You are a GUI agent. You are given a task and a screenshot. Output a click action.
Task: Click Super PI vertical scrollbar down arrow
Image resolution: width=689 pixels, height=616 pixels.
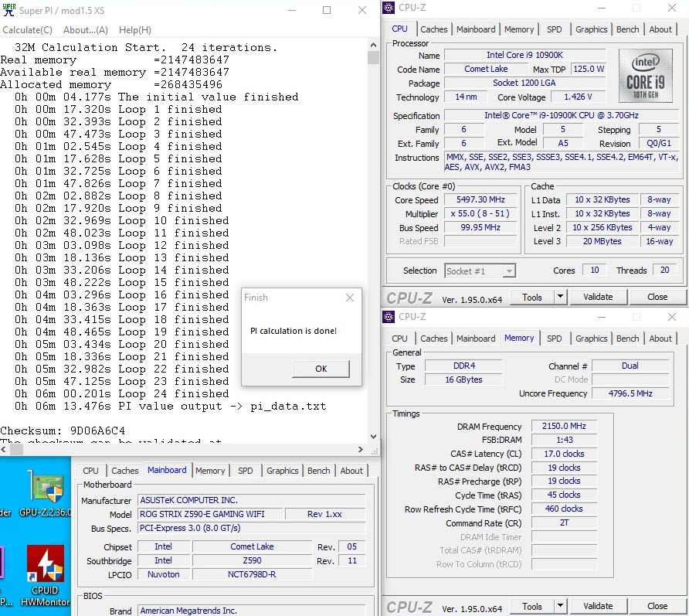coord(373,437)
